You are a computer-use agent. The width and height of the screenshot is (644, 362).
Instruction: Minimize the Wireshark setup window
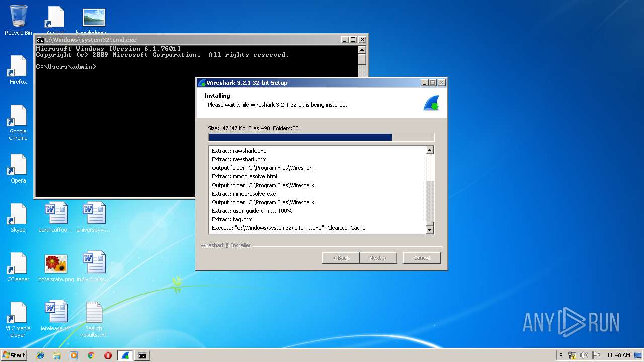(424, 83)
